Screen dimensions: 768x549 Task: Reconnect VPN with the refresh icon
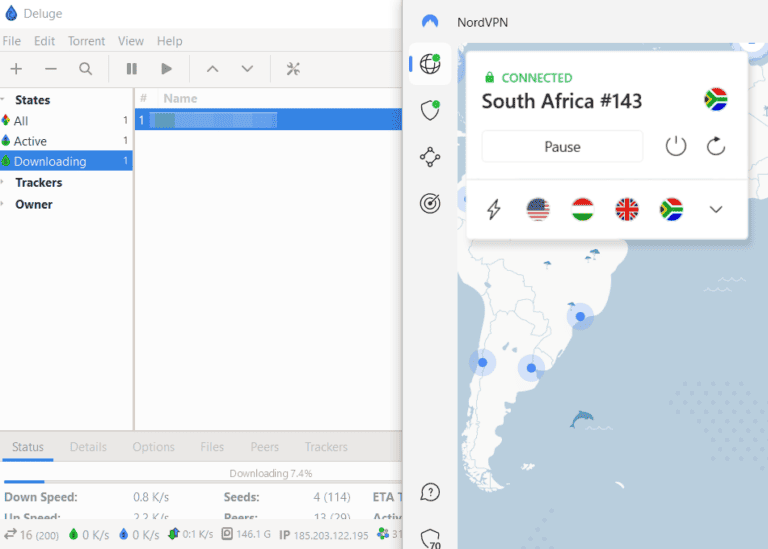pos(716,146)
